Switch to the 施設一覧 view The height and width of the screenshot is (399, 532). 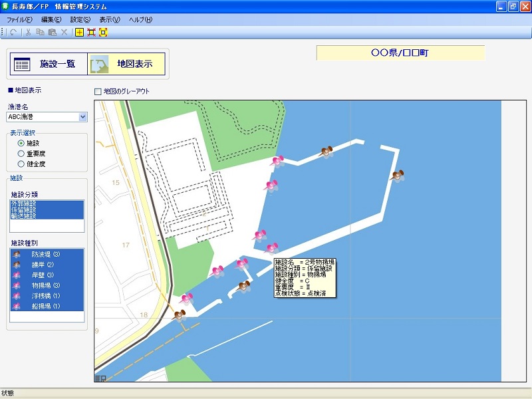(x=47, y=65)
